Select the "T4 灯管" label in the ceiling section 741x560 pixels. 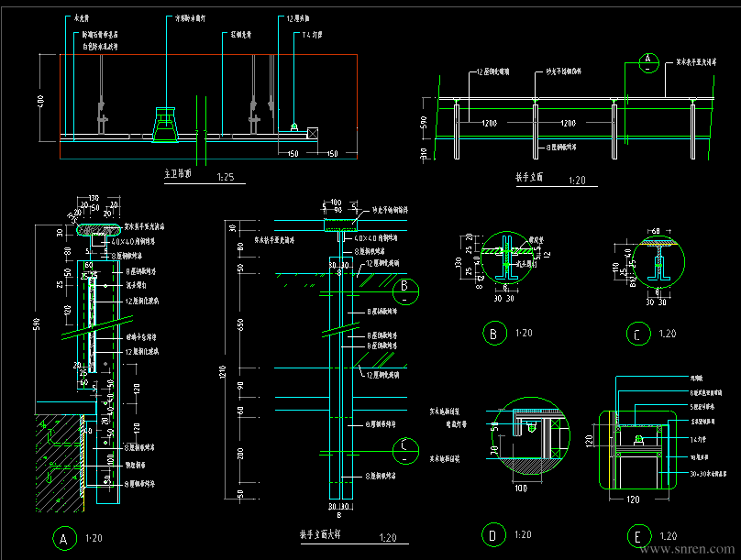tap(313, 35)
